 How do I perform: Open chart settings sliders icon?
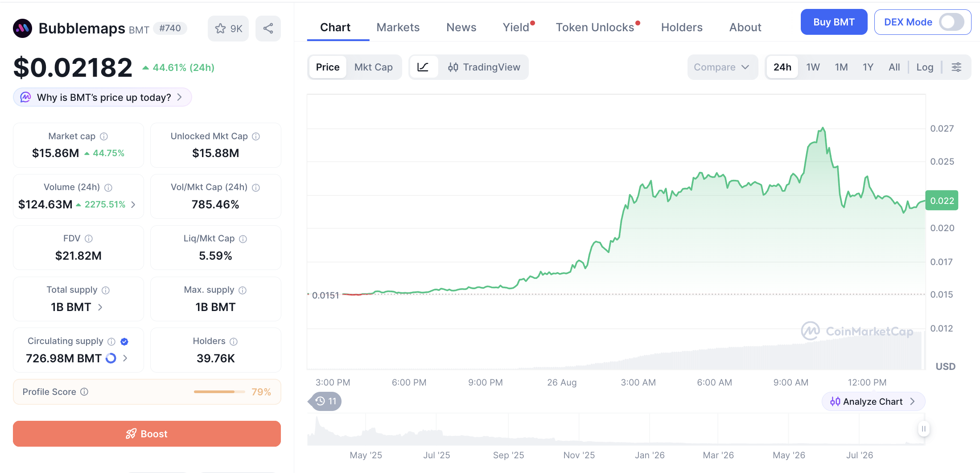coord(956,67)
